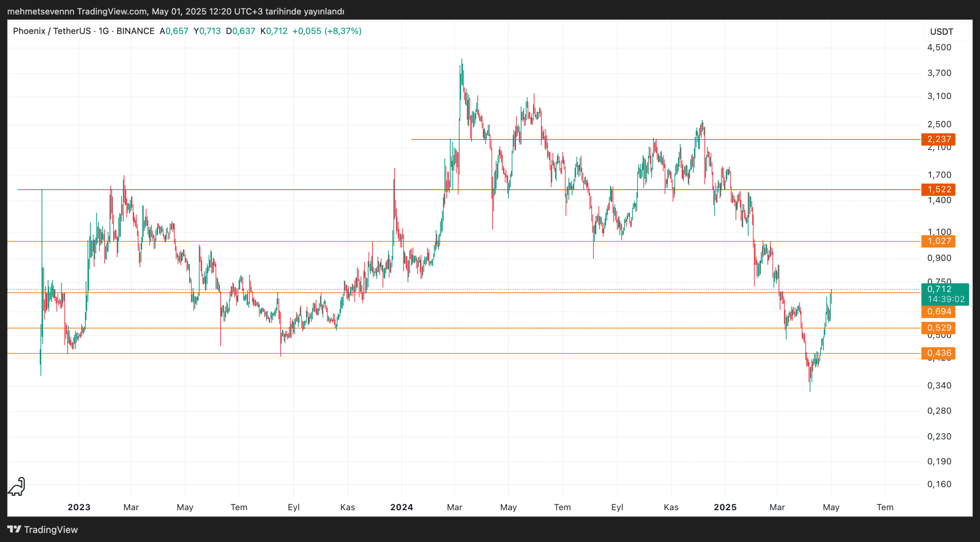Screen dimensions: 980x542
Task: Select the orange 0,436 price tag
Action: point(938,353)
